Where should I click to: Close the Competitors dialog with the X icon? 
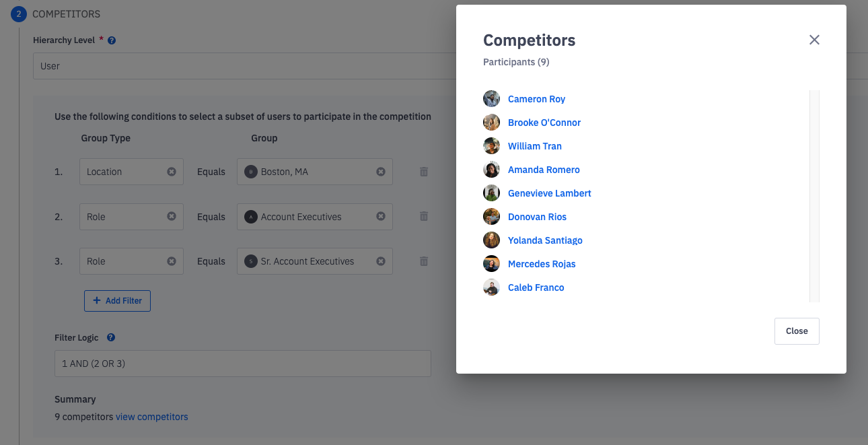814,40
